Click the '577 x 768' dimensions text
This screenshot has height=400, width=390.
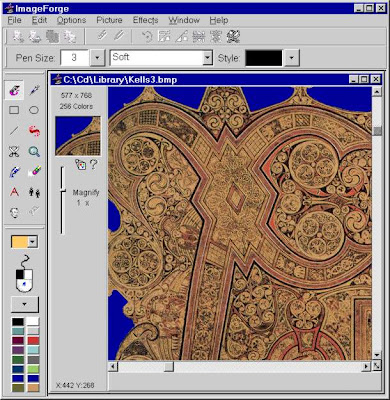[x=76, y=96]
